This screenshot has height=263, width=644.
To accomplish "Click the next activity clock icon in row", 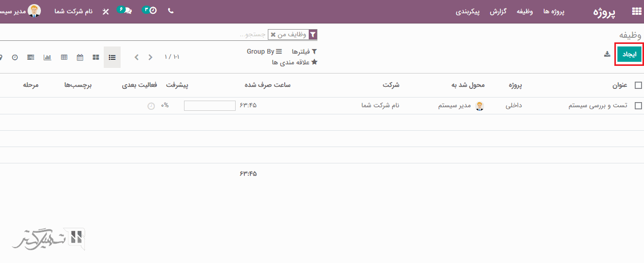I will pos(151,106).
